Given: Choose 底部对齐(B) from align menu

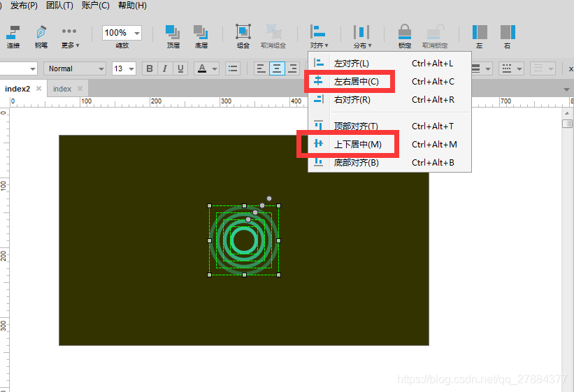Looking at the screenshot, I should (x=389, y=163).
